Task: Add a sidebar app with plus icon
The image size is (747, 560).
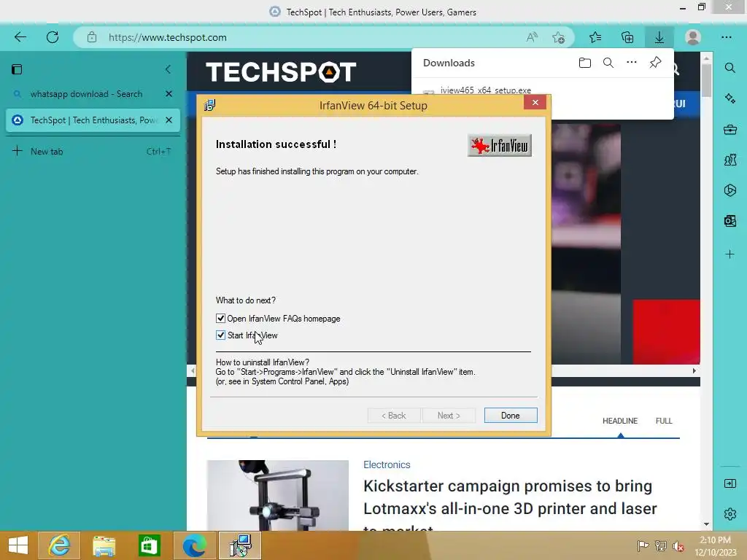Action: [x=729, y=254]
